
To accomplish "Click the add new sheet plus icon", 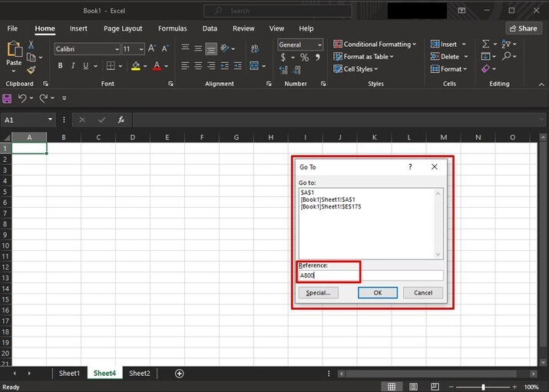I will tap(180, 374).
